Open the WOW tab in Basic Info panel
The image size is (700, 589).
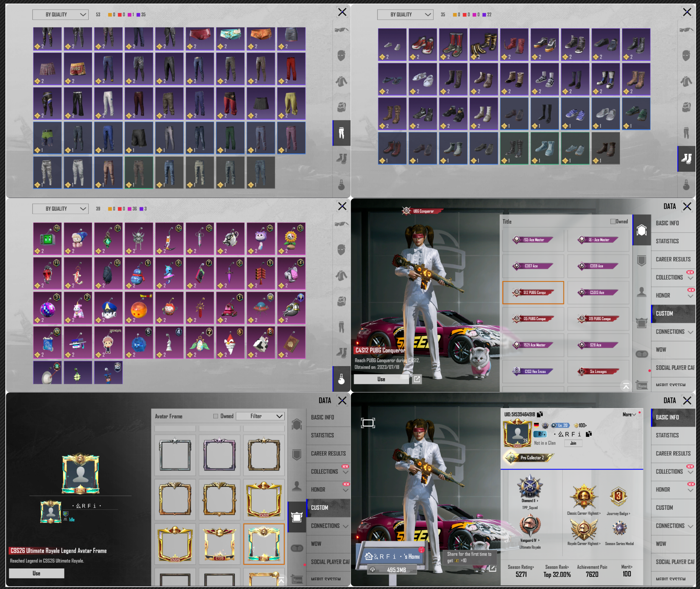(673, 544)
